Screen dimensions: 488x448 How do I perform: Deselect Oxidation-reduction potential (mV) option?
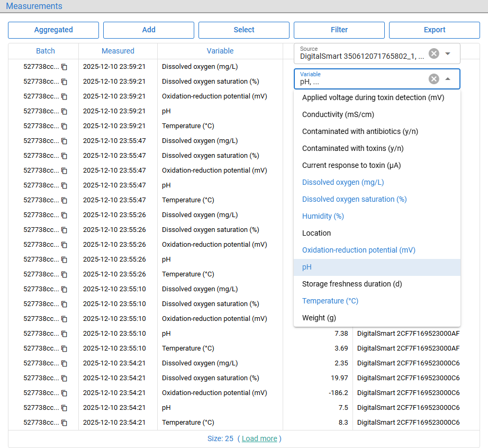click(377, 250)
